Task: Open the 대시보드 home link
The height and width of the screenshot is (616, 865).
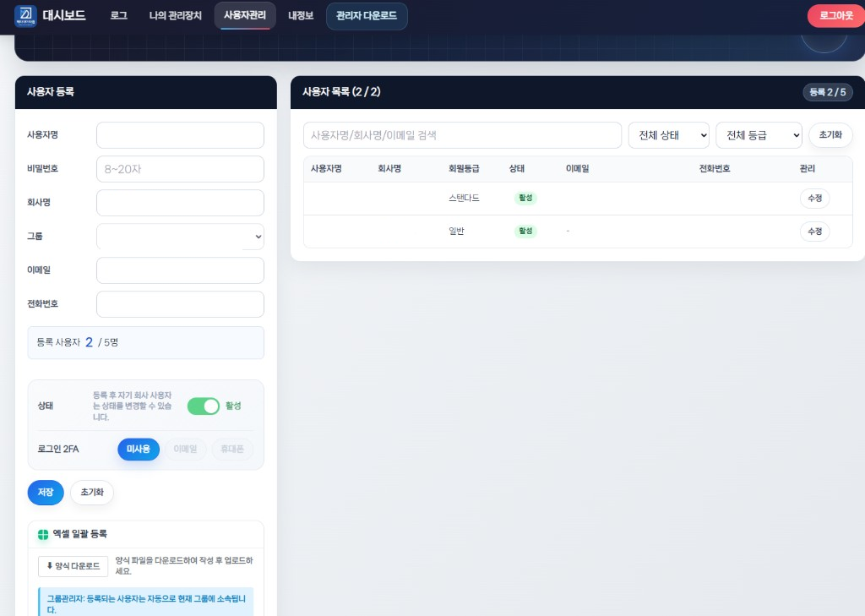Action: pyautogui.click(x=64, y=15)
